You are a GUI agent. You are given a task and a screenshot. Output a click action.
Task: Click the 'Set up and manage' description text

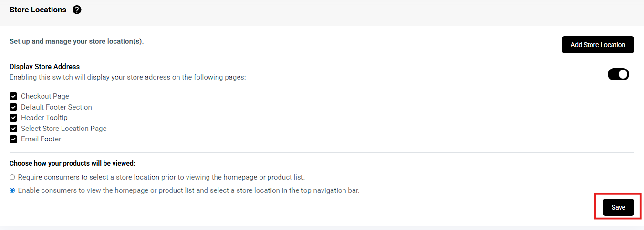coord(76,41)
